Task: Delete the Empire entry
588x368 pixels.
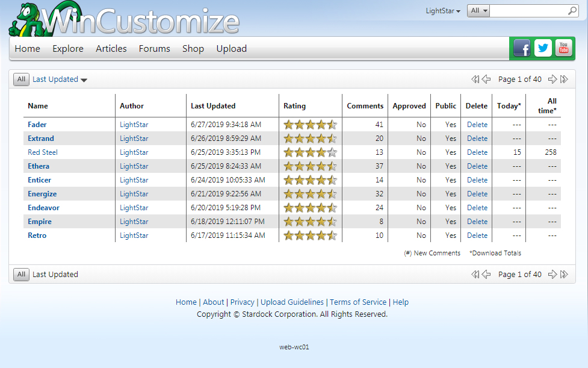Action: [x=477, y=222]
